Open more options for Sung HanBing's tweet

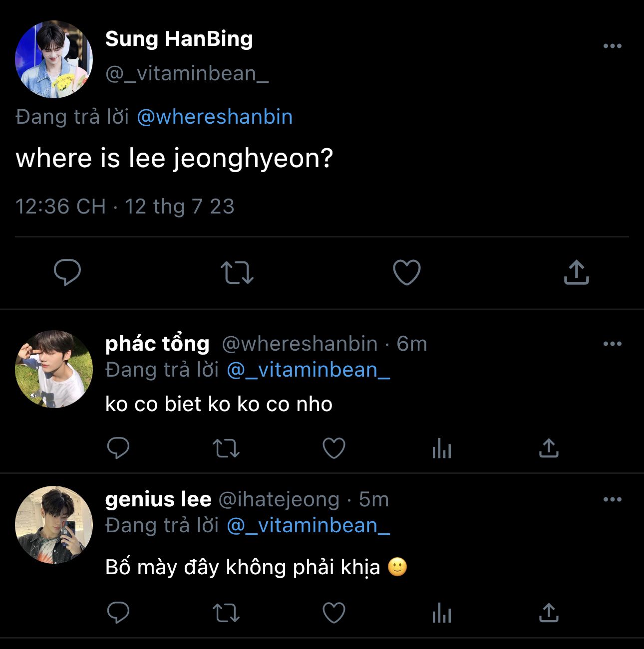[x=612, y=46]
